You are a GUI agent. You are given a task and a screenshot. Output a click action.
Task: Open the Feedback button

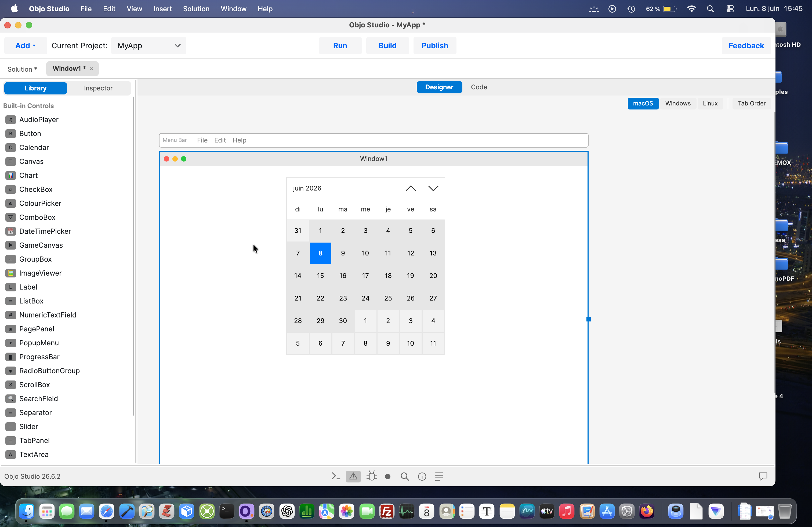746,45
